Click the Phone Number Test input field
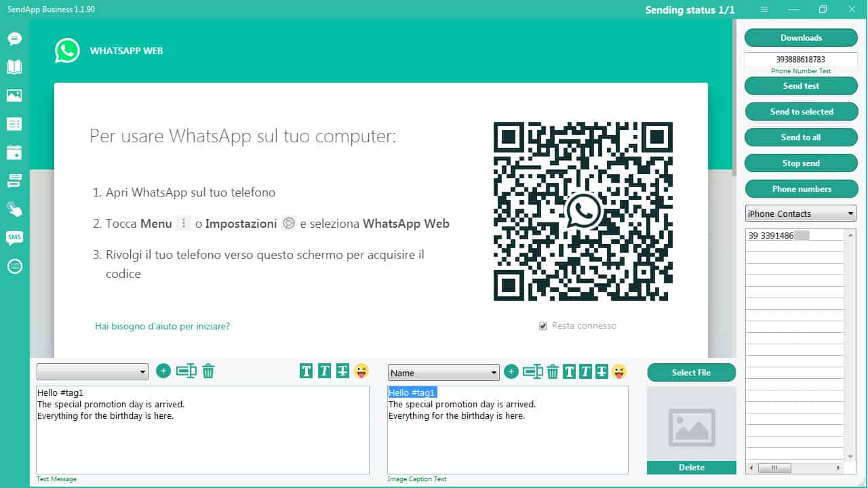Viewport: 868px width, 488px height. pyautogui.click(x=801, y=60)
